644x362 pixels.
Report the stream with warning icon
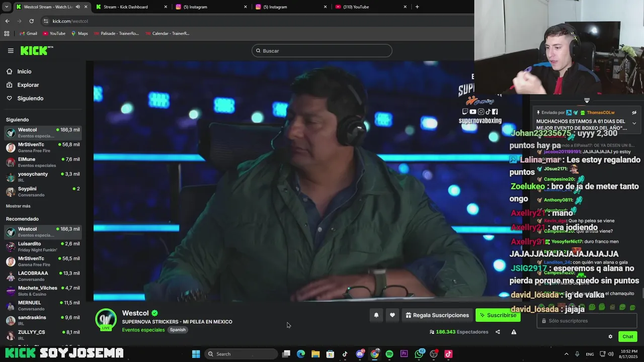click(514, 332)
